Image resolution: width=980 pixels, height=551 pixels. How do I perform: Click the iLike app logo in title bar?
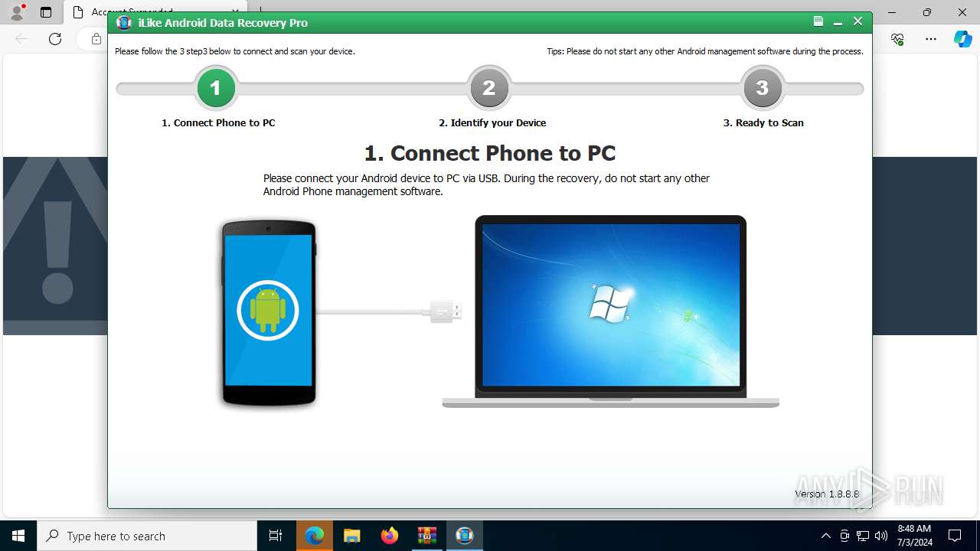[x=124, y=23]
